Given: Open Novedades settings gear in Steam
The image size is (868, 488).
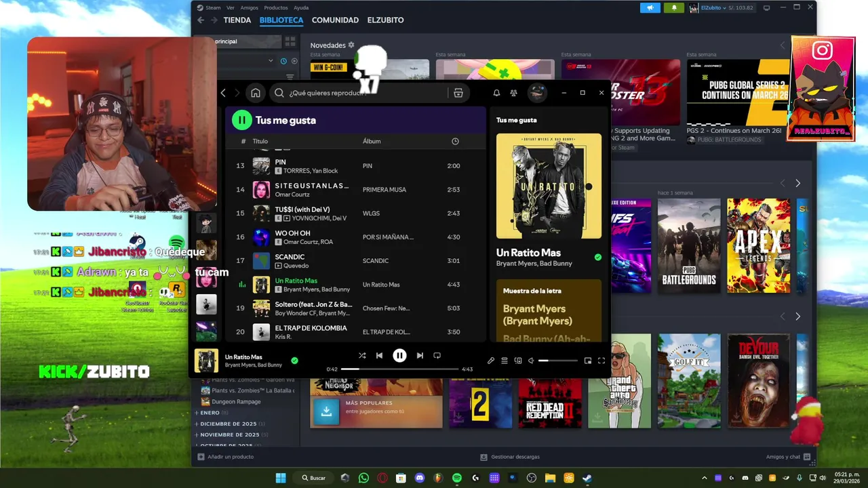Looking at the screenshot, I should click(351, 45).
